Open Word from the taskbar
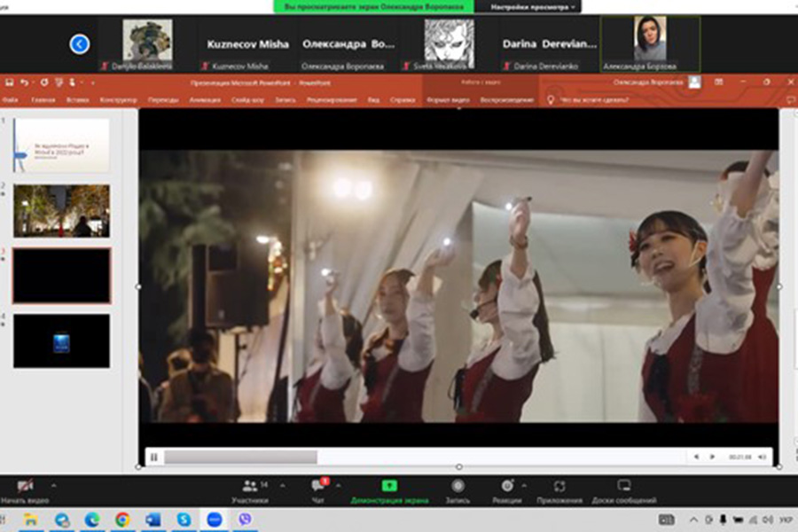Screen dimensions: 798x532 tap(153, 520)
